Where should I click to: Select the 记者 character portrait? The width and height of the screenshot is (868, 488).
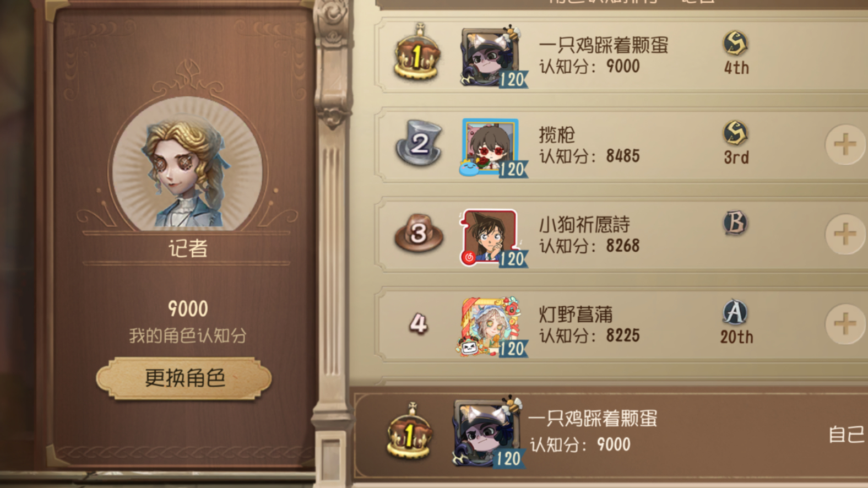[187, 166]
